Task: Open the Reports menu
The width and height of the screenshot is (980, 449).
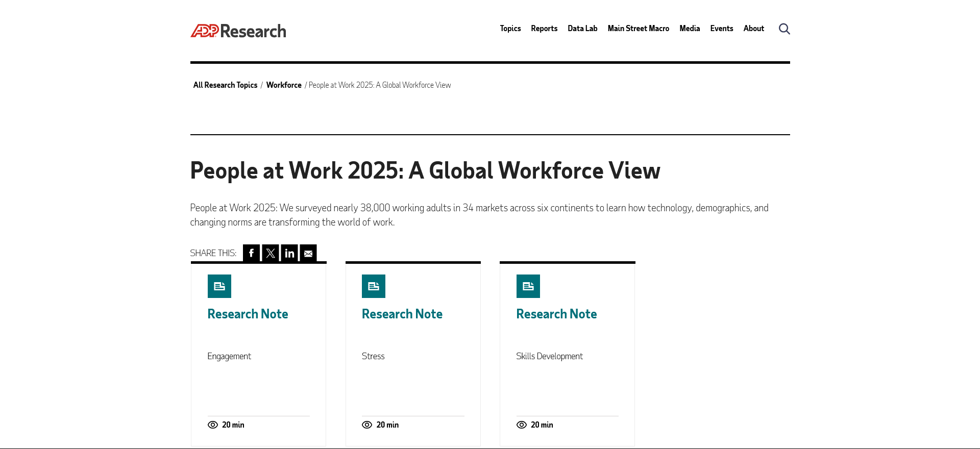Action: [x=544, y=29]
